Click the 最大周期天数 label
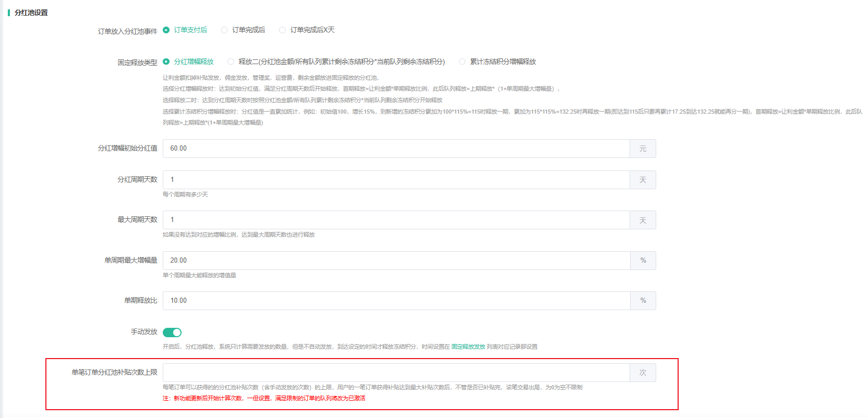Screen dimensions: 868x418 138,220
